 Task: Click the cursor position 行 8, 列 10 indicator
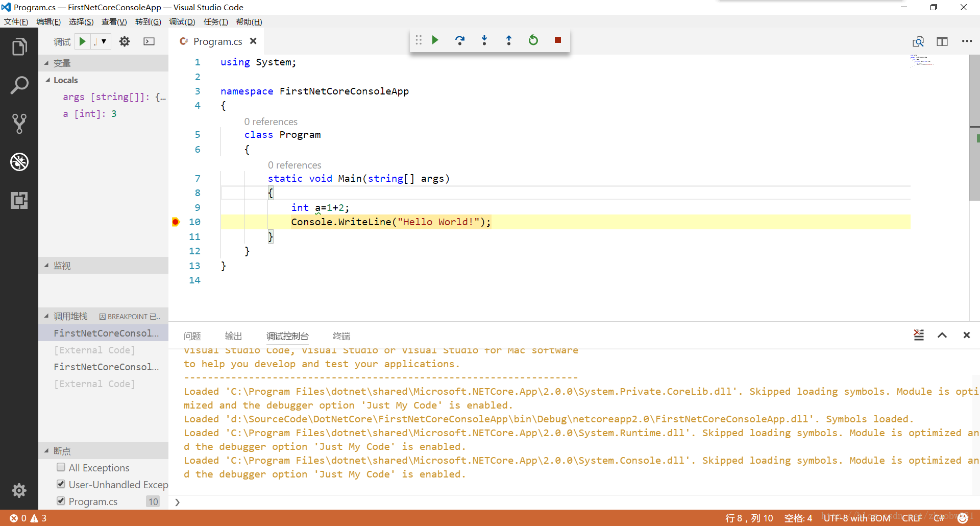tap(749, 518)
